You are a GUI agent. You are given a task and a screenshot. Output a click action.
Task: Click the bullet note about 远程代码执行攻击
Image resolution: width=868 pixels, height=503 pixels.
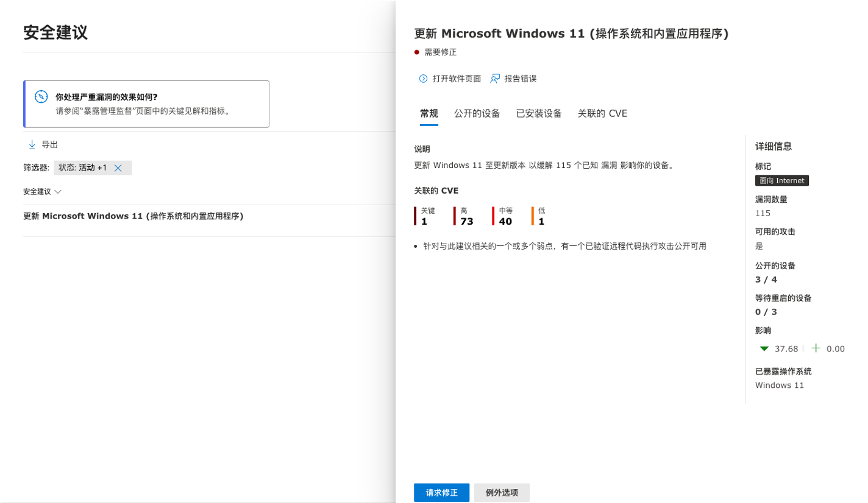click(565, 246)
